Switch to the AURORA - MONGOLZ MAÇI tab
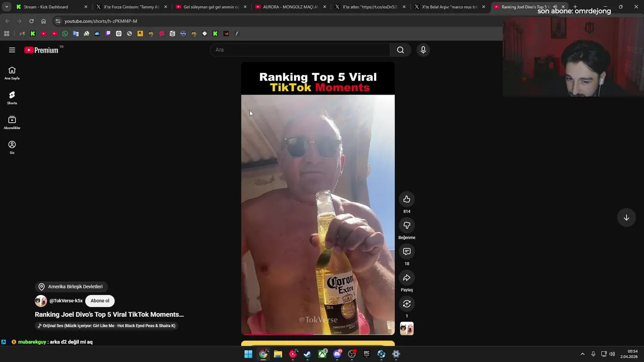 tap(290, 7)
